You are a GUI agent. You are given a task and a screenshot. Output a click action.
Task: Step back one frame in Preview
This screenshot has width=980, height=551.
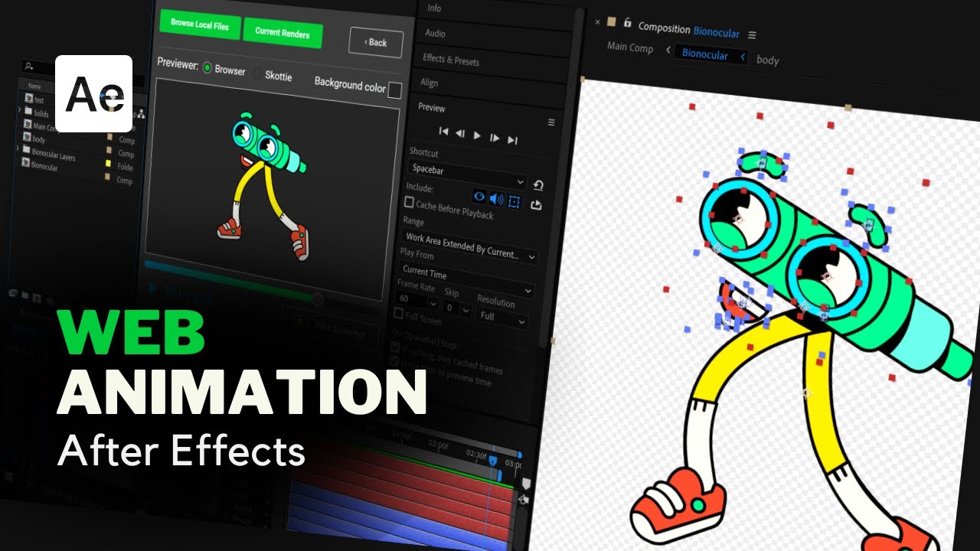click(460, 133)
